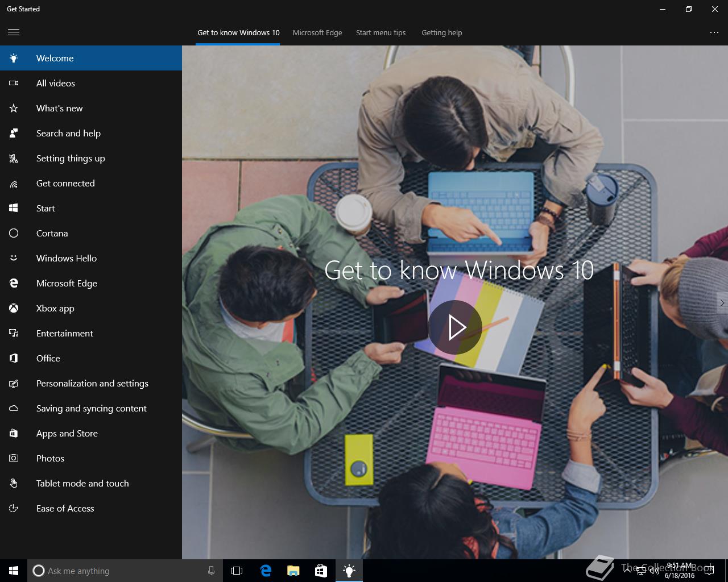Screen dimensions: 728x582
Task: Select Welcome in the sidebar
Action: point(91,58)
